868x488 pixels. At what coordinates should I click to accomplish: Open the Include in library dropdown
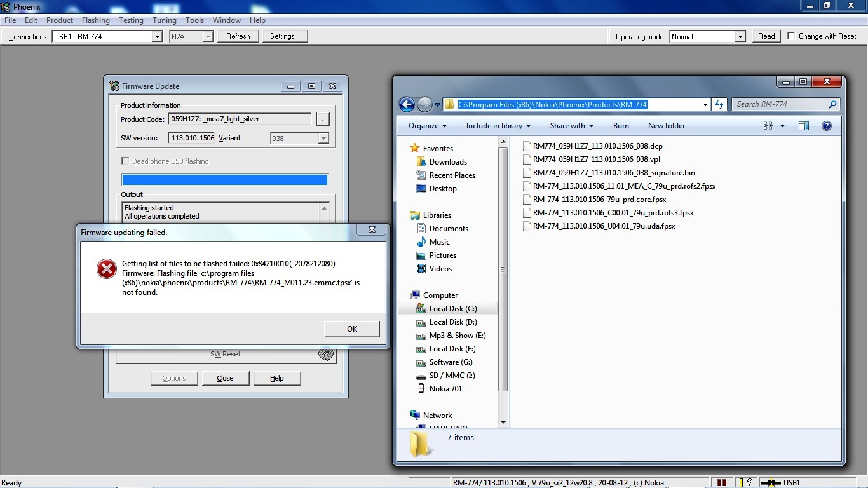[x=498, y=126]
